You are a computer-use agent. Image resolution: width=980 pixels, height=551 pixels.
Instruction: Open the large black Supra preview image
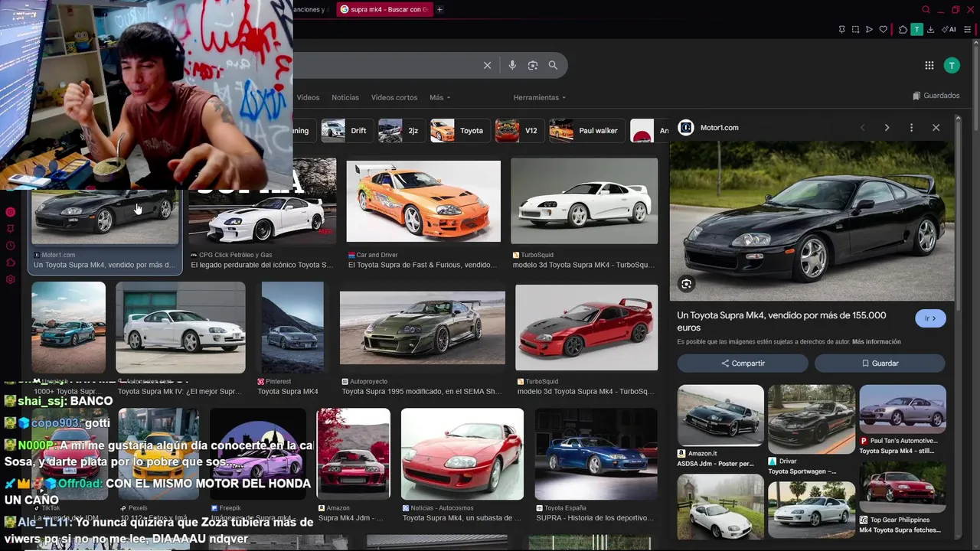[x=812, y=220]
